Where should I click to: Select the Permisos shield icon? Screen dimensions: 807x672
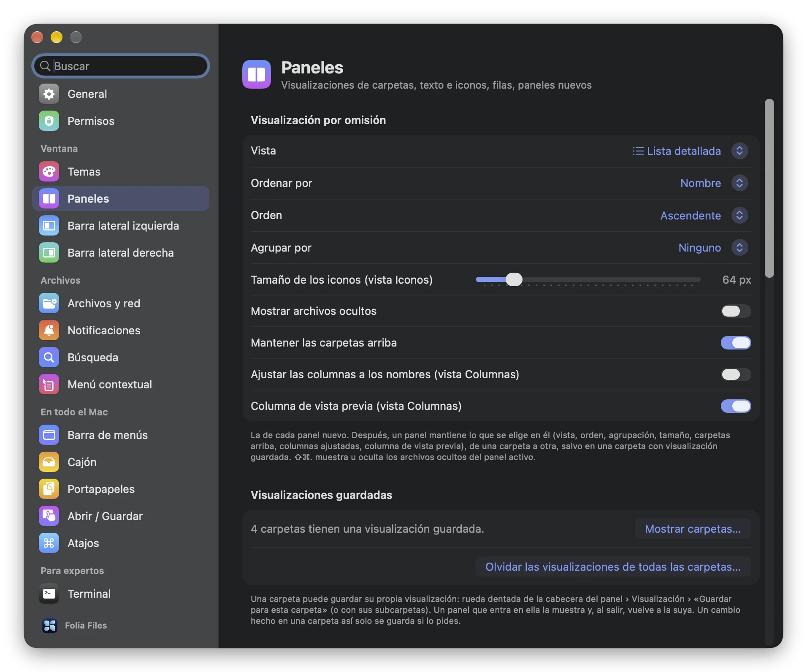49,121
